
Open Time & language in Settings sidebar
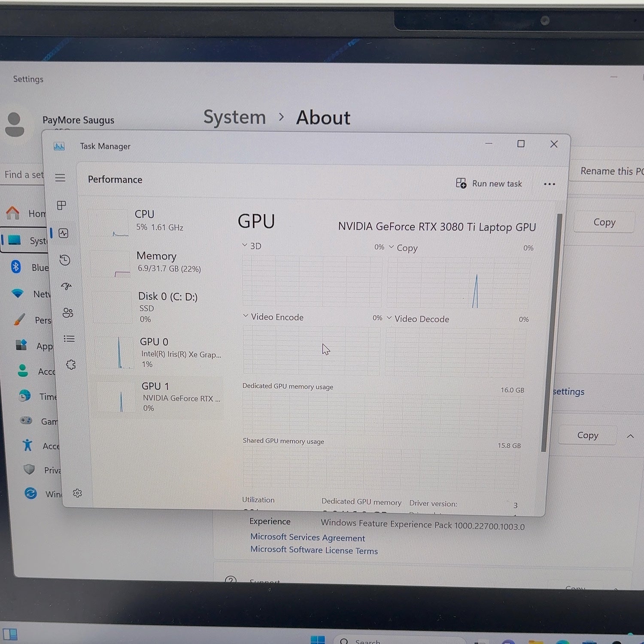click(37, 396)
